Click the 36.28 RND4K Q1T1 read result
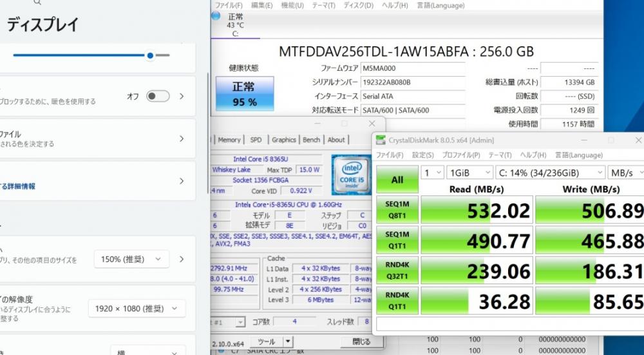The image size is (644, 355). [477, 301]
